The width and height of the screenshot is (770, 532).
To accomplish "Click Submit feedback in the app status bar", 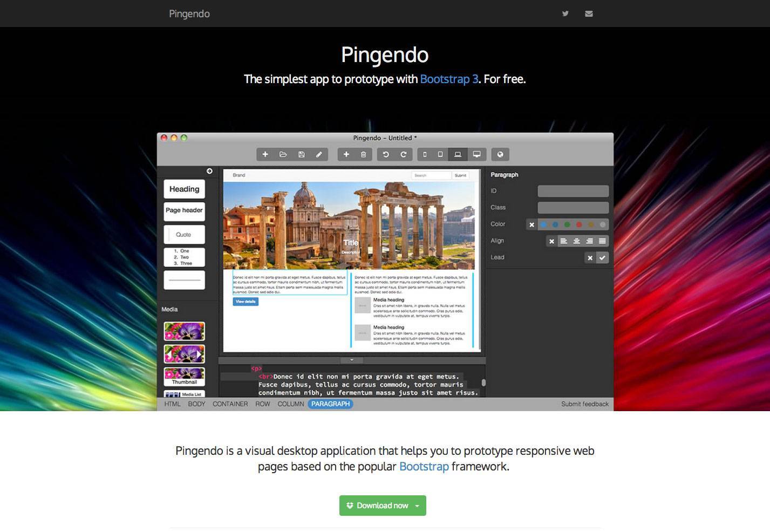I will point(585,404).
